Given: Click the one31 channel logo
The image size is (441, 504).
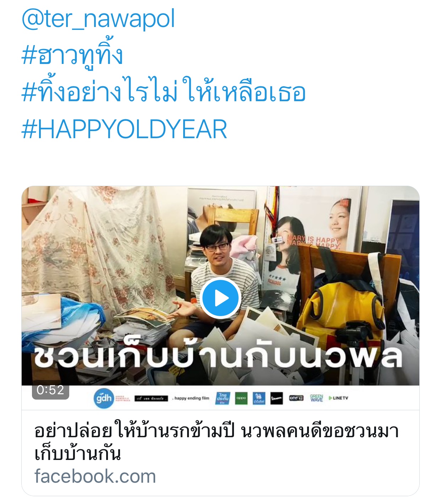Looking at the screenshot, I should click(296, 398).
